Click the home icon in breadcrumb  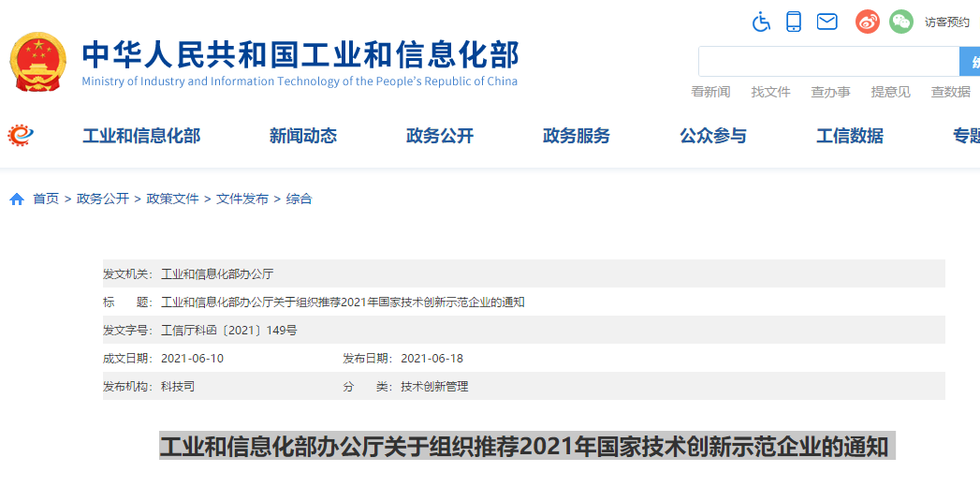(17, 199)
